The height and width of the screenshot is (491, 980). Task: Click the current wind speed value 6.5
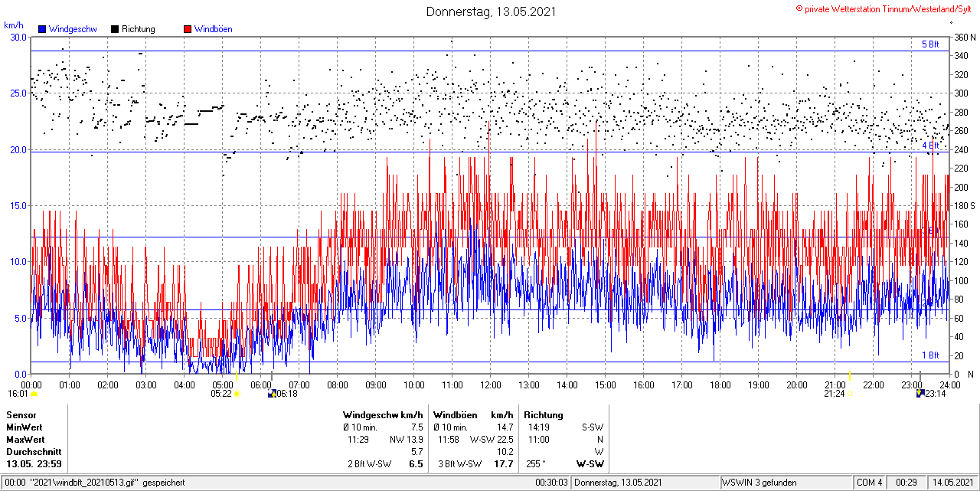point(416,464)
